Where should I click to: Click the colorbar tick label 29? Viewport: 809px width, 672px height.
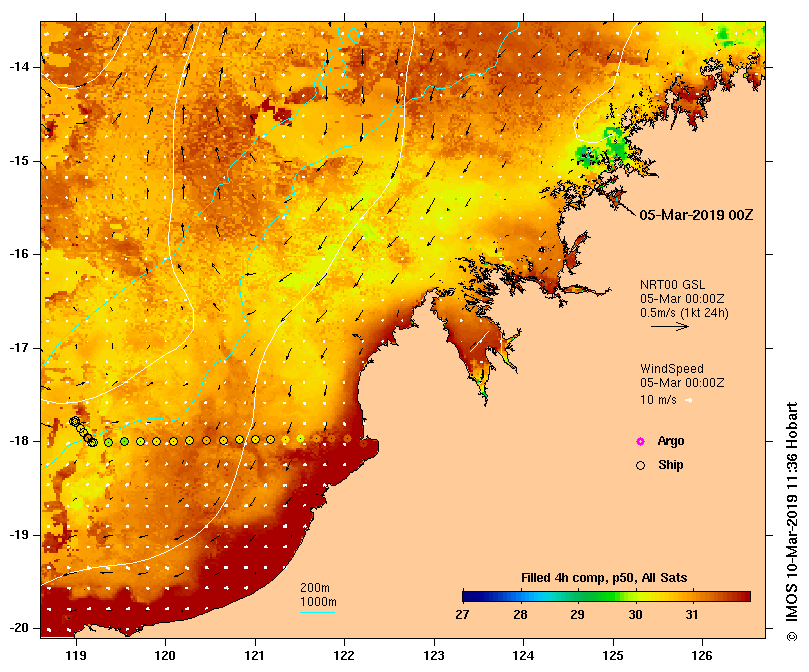point(577,615)
